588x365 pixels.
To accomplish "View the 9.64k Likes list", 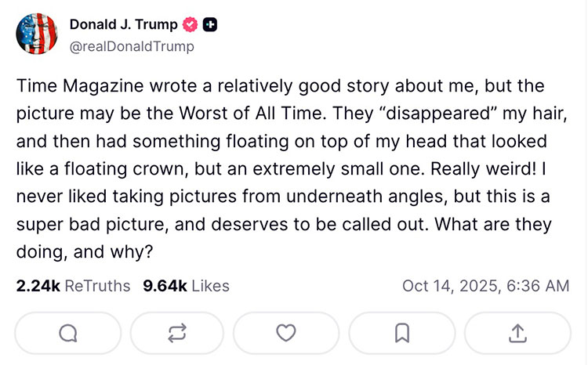I will coord(186,286).
